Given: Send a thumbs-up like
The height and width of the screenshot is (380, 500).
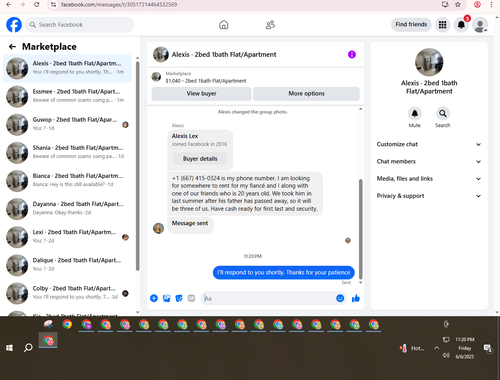Looking at the screenshot, I should (x=356, y=298).
